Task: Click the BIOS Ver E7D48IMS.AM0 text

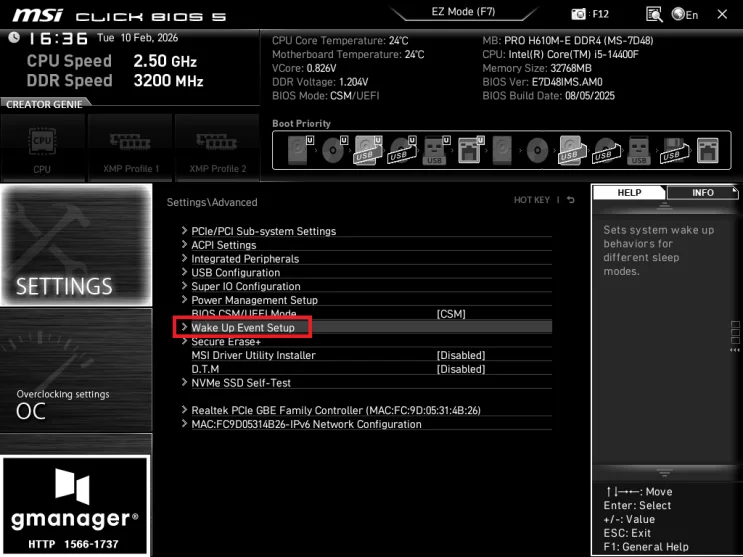Action: click(543, 82)
